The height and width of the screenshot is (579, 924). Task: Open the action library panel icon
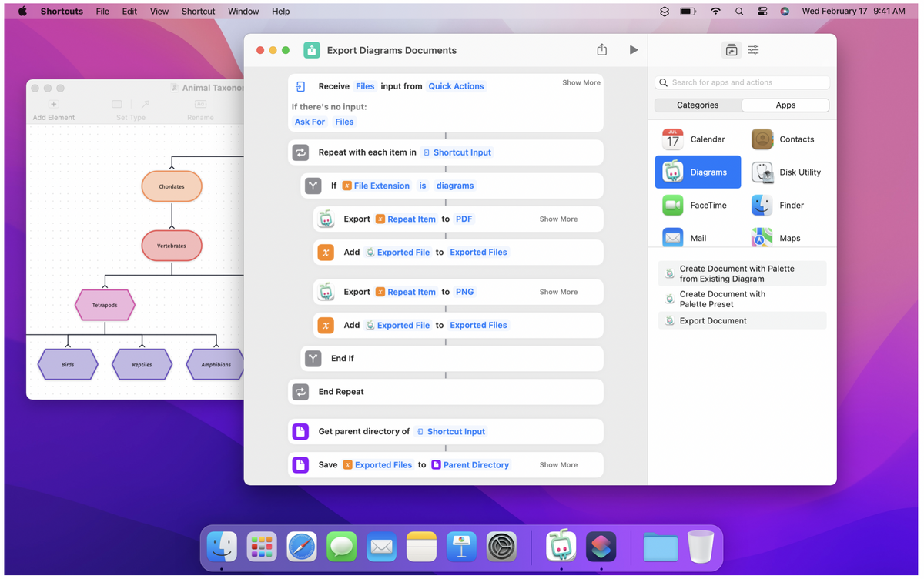(x=731, y=50)
